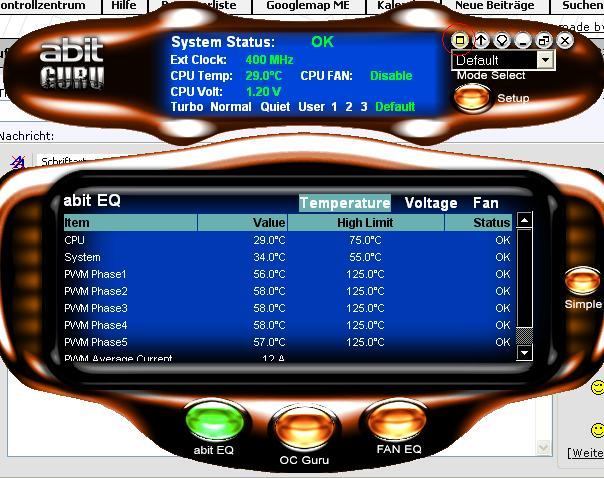Click the CPU FAN Disable status

click(x=391, y=75)
